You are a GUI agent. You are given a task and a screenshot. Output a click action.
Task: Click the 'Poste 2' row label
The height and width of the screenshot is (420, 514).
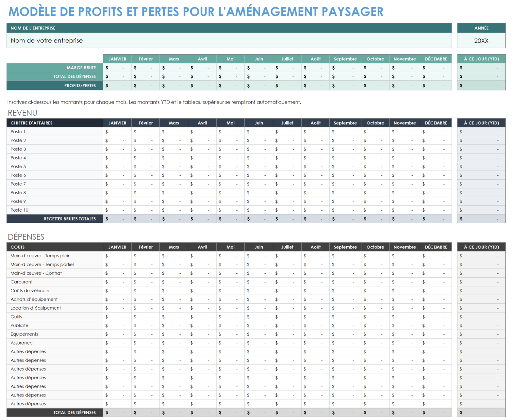(x=18, y=140)
